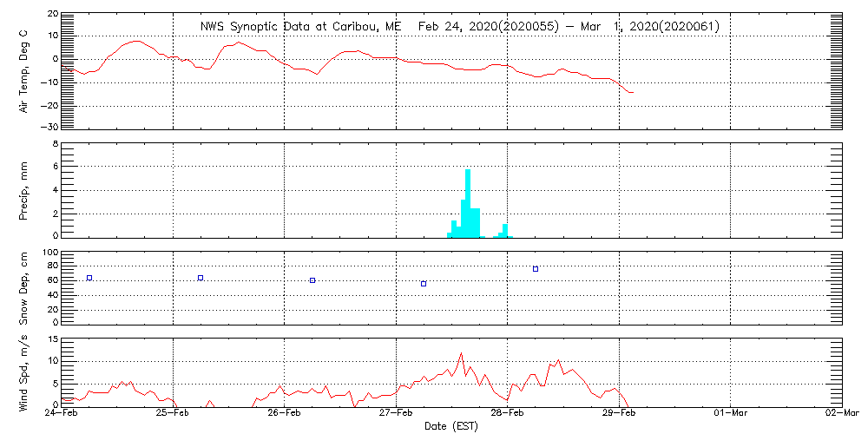The height and width of the screenshot is (434, 868).
Task: Select the 29-Feb date tick label
Action: tap(620, 413)
